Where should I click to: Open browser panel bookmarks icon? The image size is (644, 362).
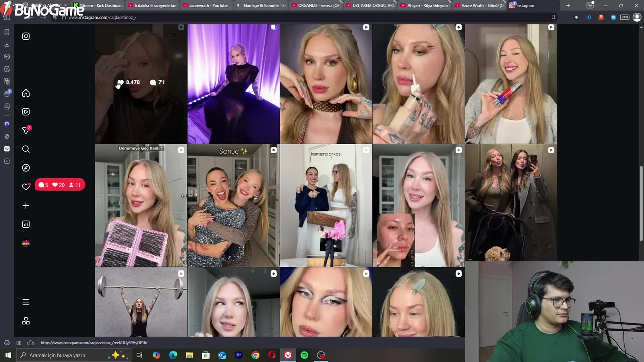(x=7, y=32)
